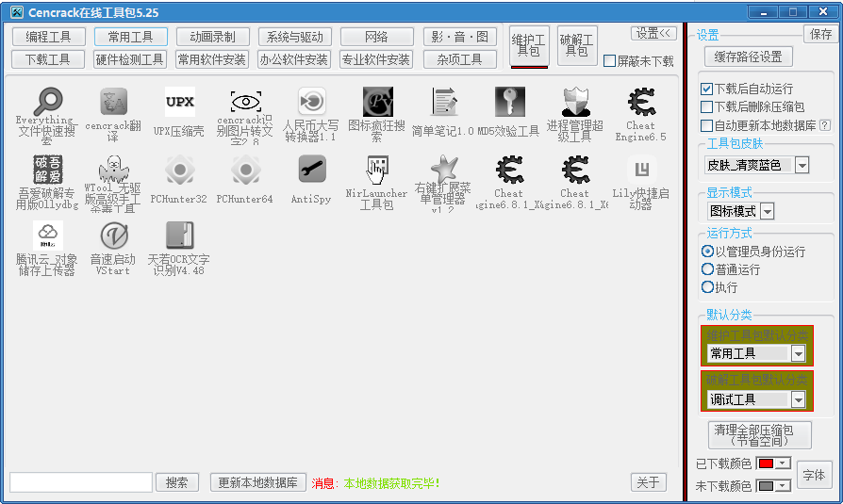Open cencrack image-to-text recognition tool
The image size is (843, 504).
click(246, 102)
